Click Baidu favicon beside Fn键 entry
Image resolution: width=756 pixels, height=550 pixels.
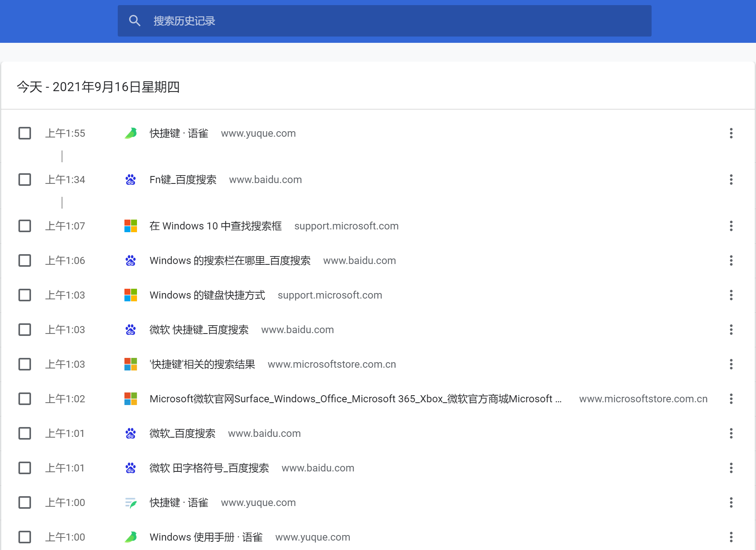(131, 180)
